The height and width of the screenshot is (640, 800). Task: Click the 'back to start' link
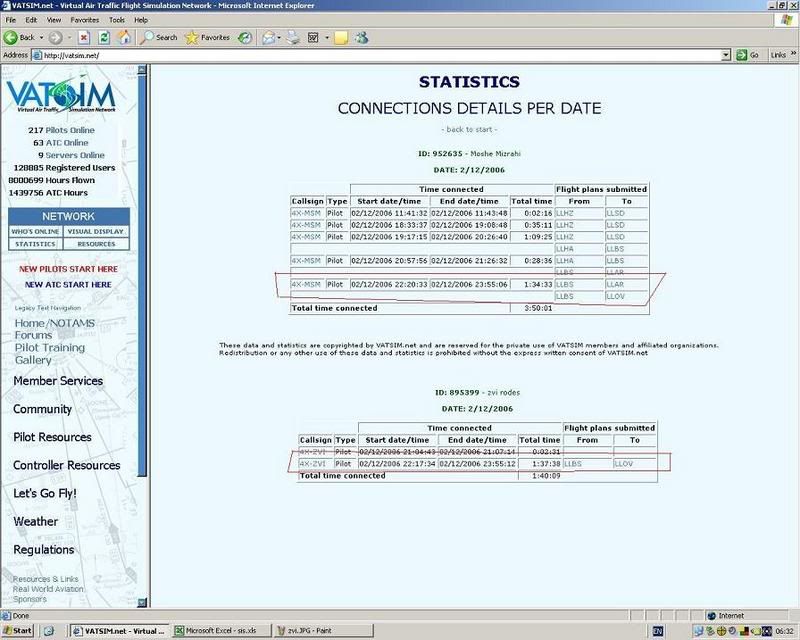pyautogui.click(x=468, y=130)
